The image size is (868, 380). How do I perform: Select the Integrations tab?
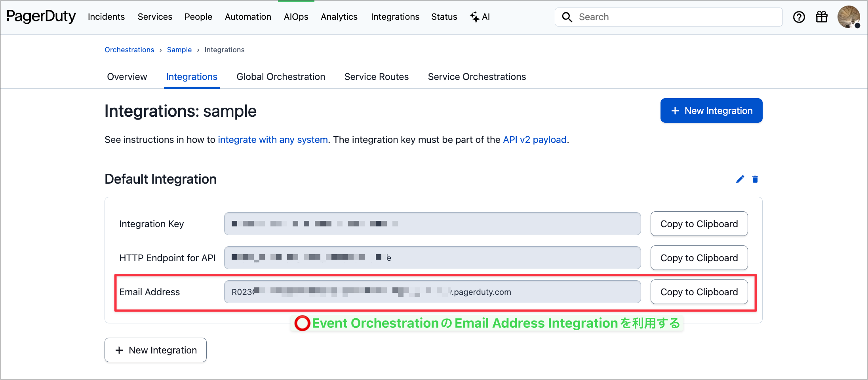(x=192, y=77)
